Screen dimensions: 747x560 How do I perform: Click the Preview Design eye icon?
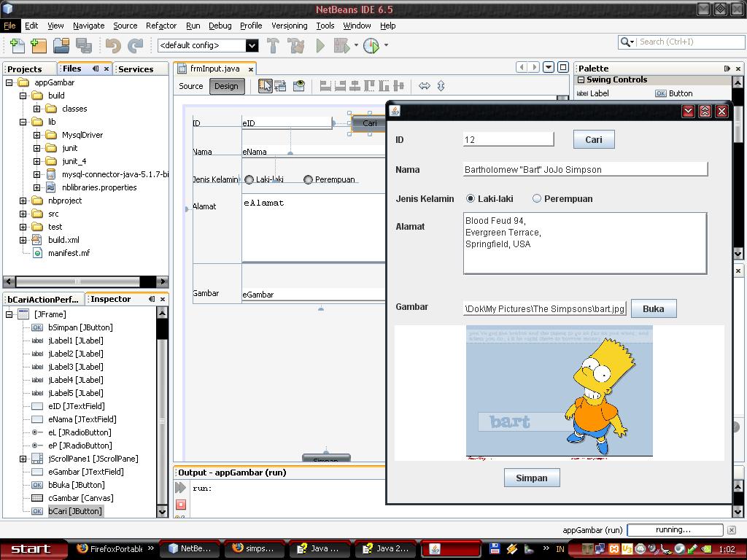click(298, 86)
